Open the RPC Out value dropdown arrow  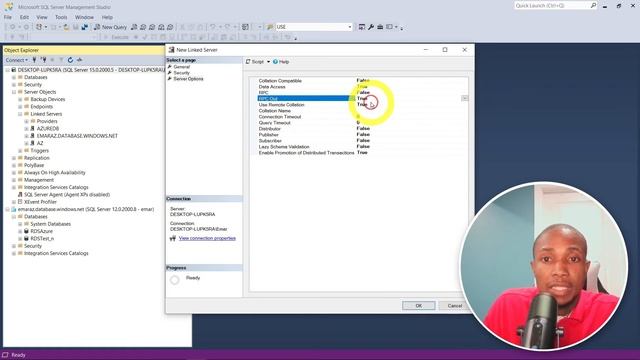[x=464, y=98]
